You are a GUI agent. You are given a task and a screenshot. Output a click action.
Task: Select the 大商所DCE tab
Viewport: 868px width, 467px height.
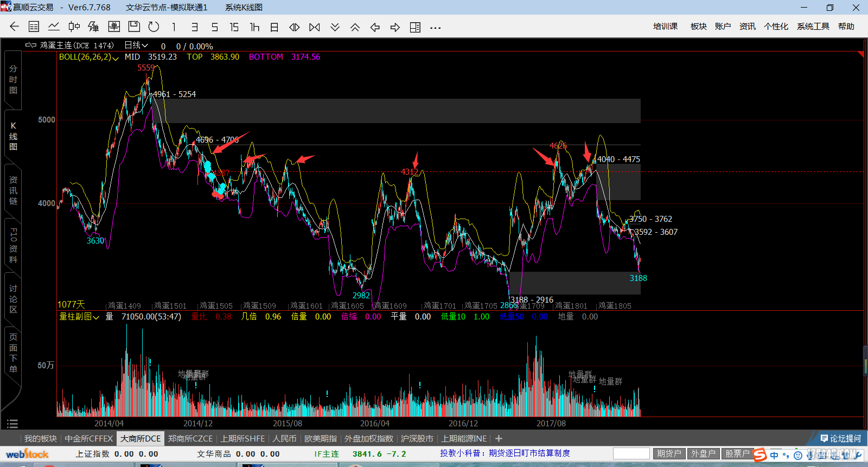[141, 438]
